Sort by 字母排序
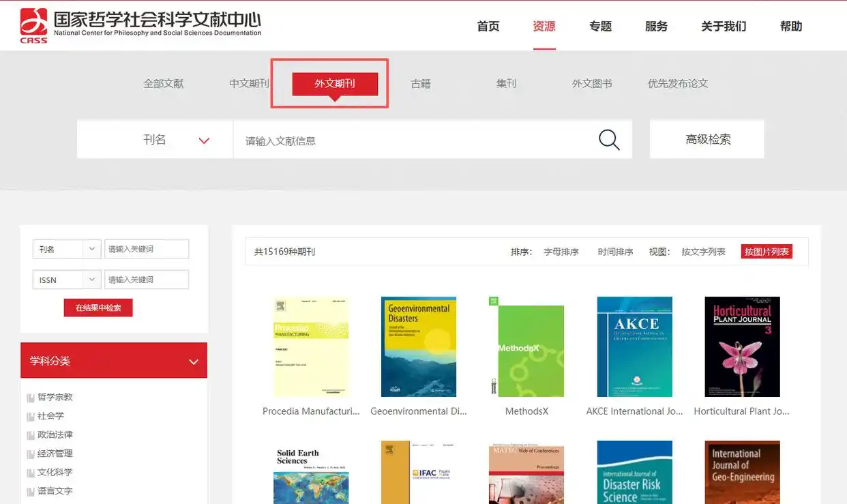The image size is (847, 504). tap(561, 252)
